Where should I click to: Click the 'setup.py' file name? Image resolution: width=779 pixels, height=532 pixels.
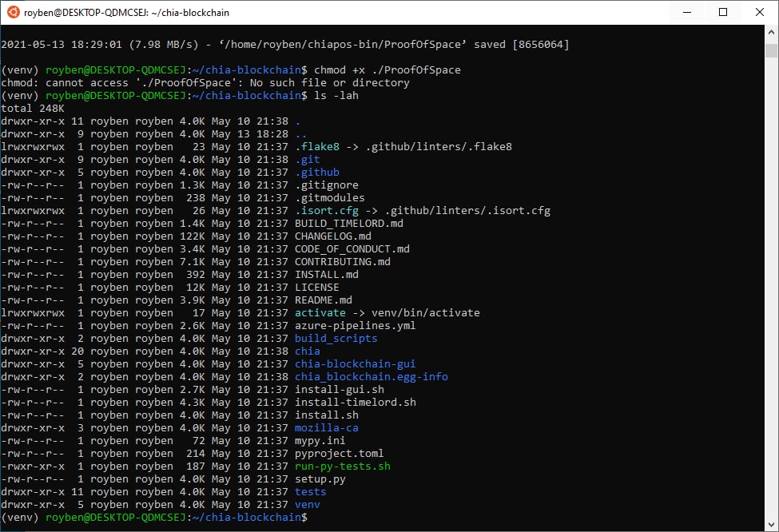[x=320, y=479]
